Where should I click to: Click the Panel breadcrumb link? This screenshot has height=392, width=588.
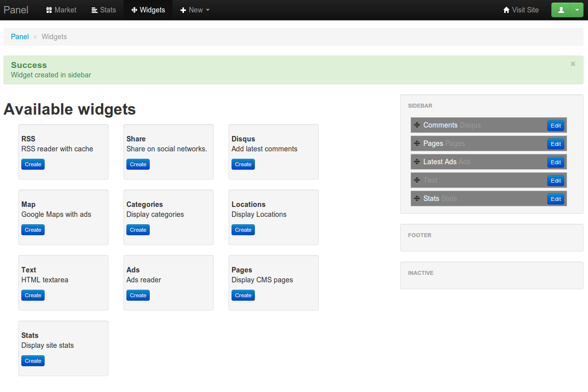(x=20, y=37)
